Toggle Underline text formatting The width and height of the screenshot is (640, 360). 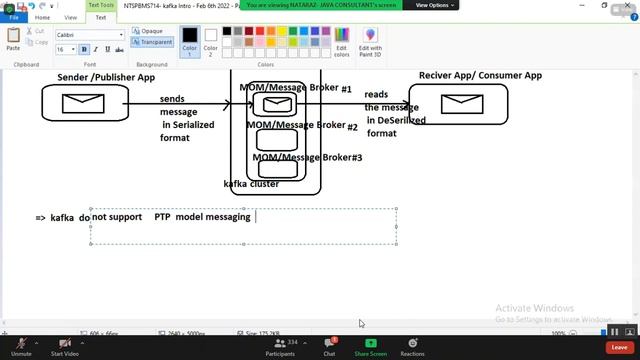pyautogui.click(x=107, y=49)
